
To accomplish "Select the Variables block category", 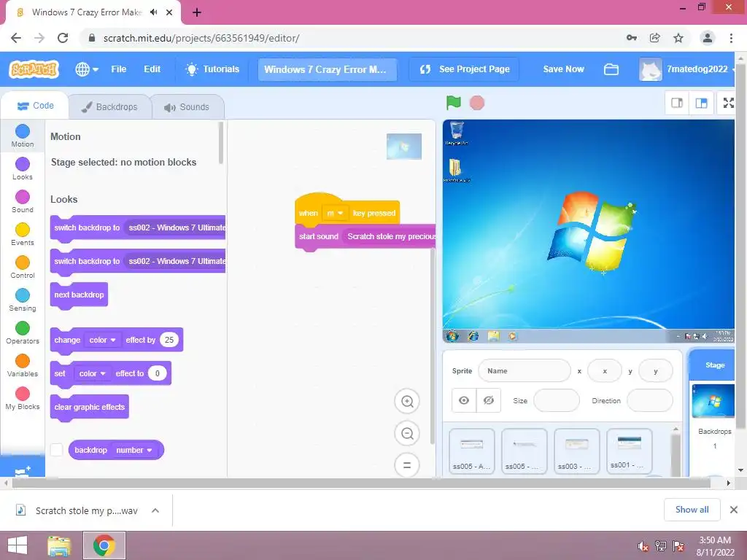I will [23, 366].
